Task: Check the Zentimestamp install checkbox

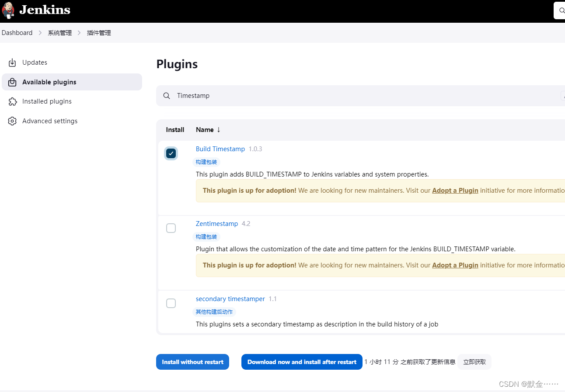Action: point(171,228)
